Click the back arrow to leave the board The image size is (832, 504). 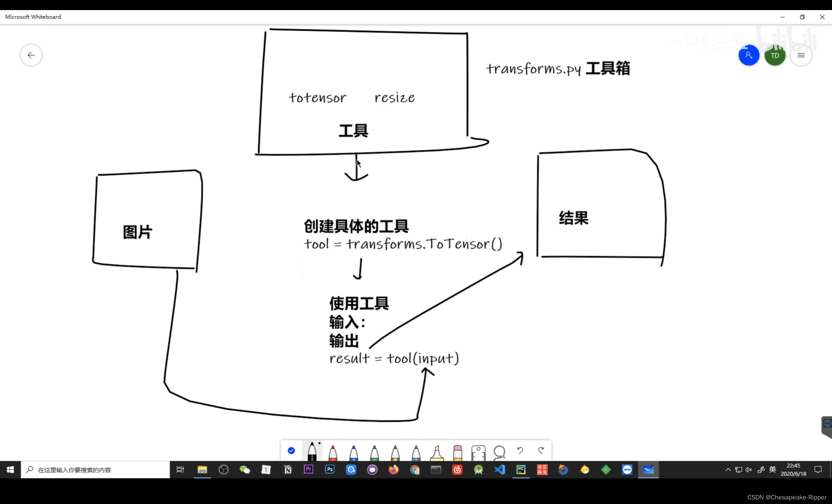[31, 55]
